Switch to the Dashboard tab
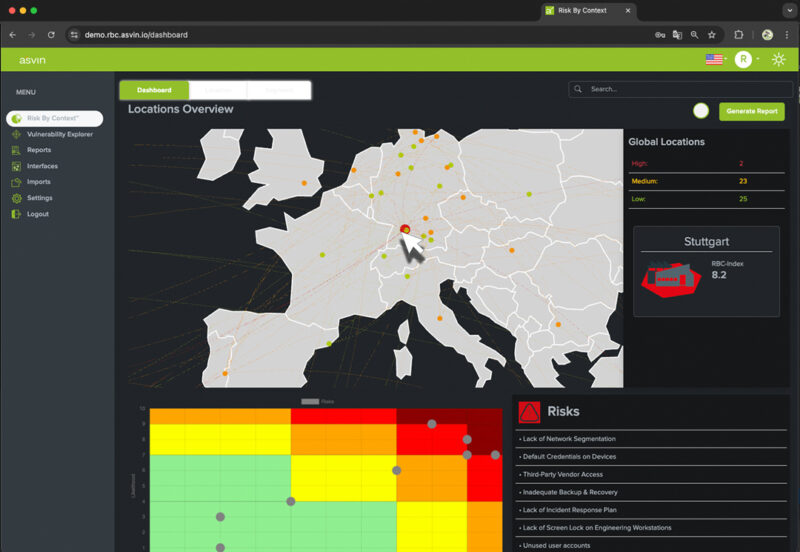 click(x=154, y=90)
